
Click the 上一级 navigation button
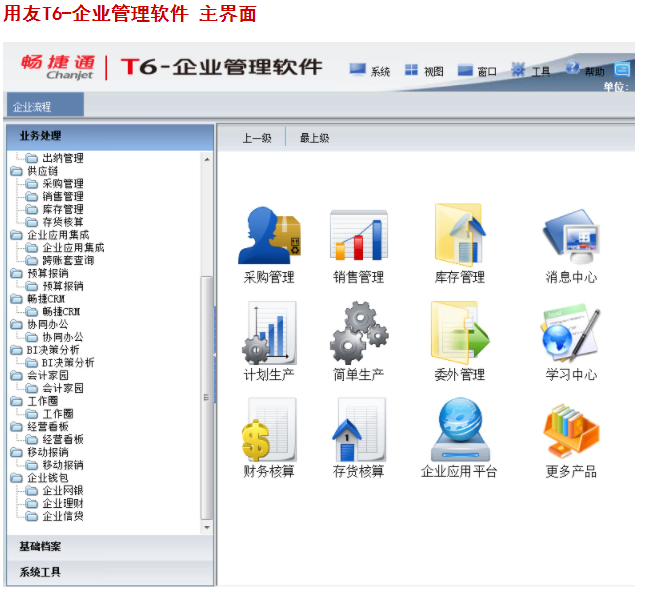[x=257, y=138]
